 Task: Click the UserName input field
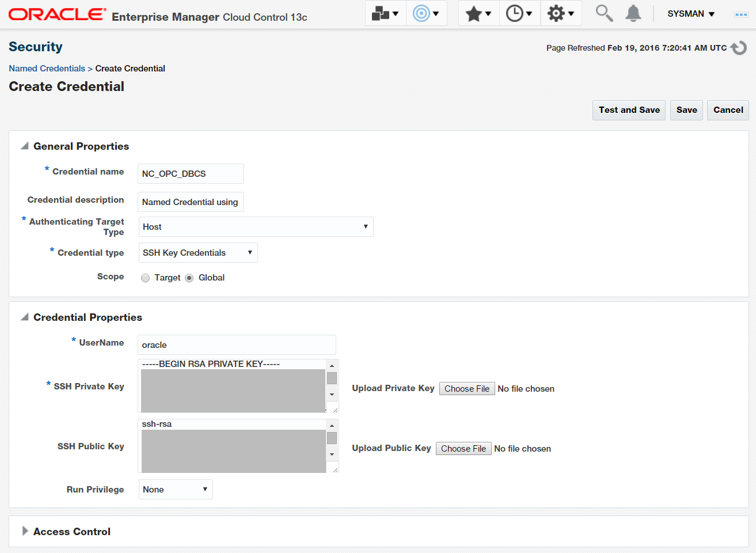tap(237, 345)
